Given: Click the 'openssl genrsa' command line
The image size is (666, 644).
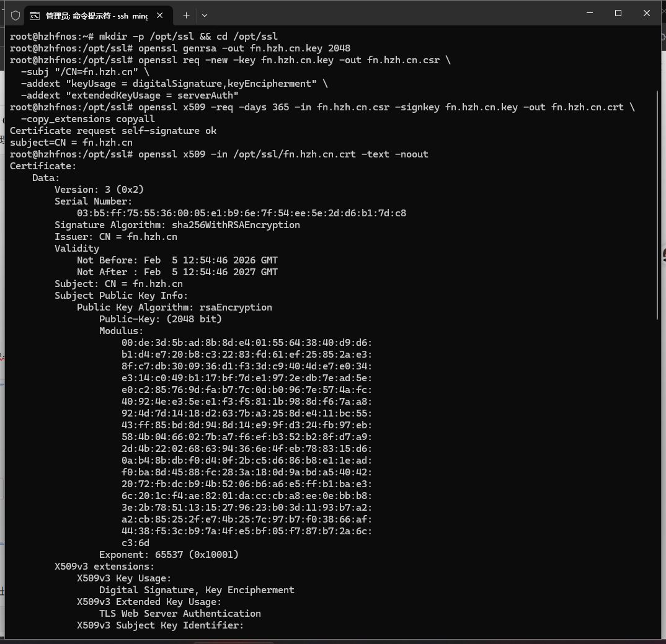Looking at the screenshot, I should [180, 48].
